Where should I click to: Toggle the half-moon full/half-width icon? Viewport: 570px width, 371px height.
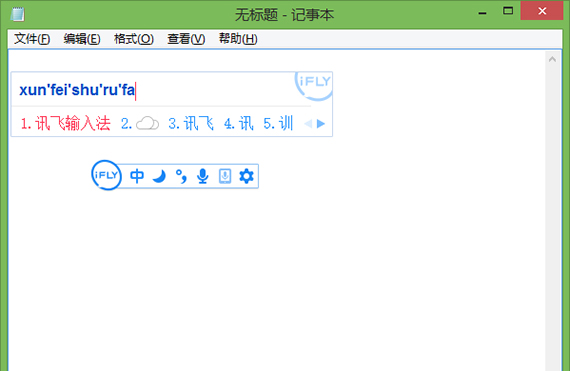159,176
